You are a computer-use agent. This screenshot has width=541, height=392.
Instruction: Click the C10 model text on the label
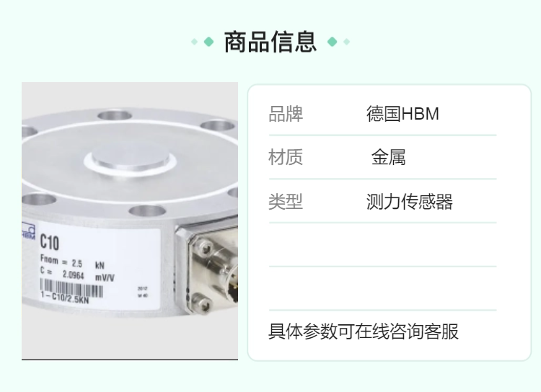(50, 242)
